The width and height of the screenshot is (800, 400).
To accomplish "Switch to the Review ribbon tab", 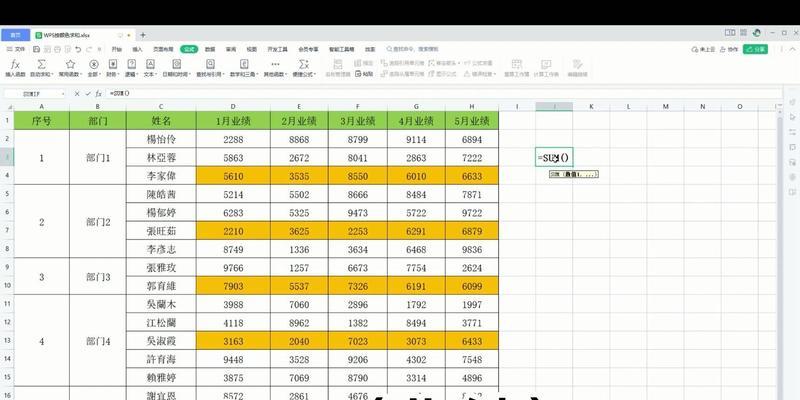I will tap(231, 49).
